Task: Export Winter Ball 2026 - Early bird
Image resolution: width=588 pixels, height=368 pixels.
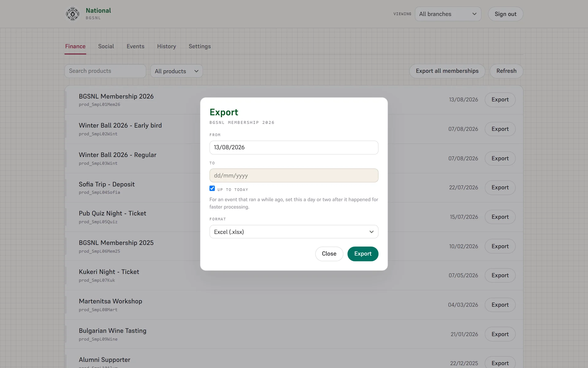Action: 500,129
